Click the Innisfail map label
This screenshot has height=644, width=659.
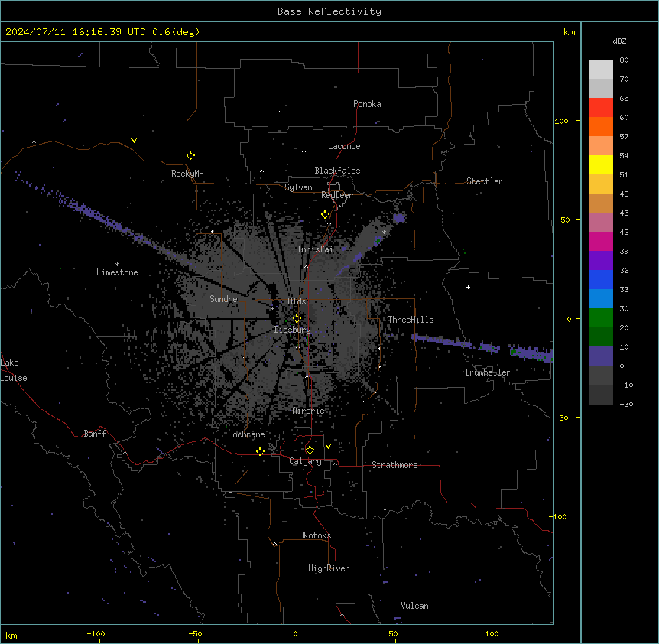(x=318, y=249)
